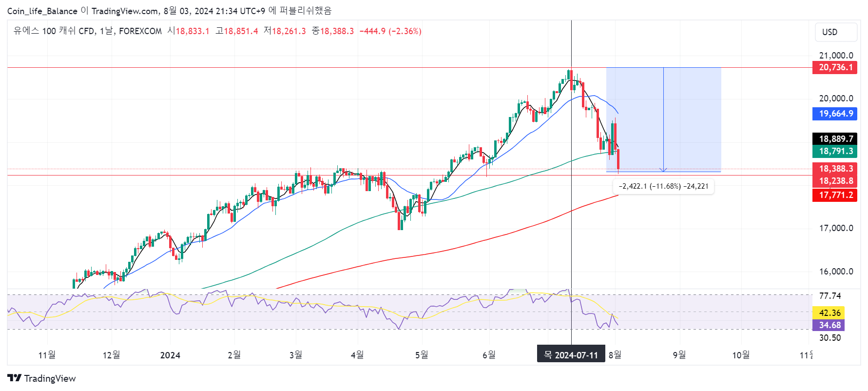Click the 18,238.8 price label
The height and width of the screenshot is (391, 868).
click(x=835, y=181)
